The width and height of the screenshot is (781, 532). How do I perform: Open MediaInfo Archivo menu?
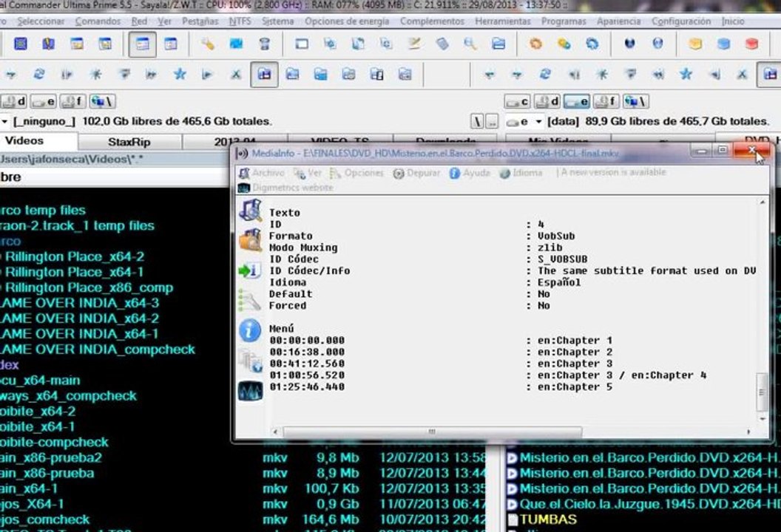click(262, 173)
